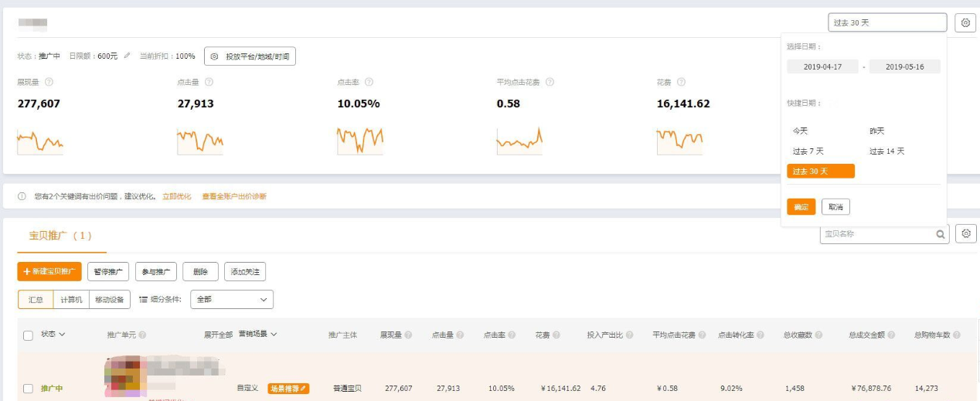The image size is (980, 401).
Task: Click the 新建宝贝推广 button
Action: [x=49, y=272]
